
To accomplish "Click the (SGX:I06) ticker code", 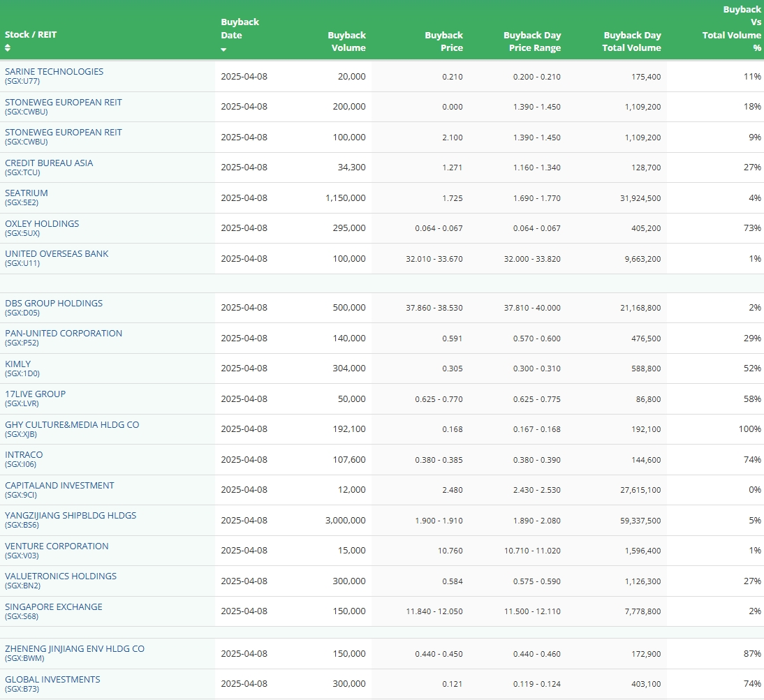I will point(20,464).
